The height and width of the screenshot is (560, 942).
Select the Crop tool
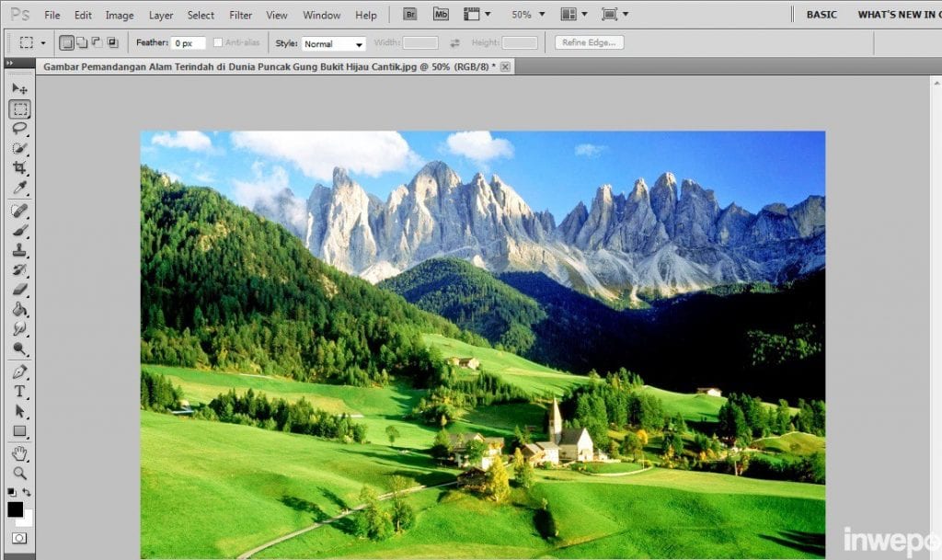[x=19, y=168]
